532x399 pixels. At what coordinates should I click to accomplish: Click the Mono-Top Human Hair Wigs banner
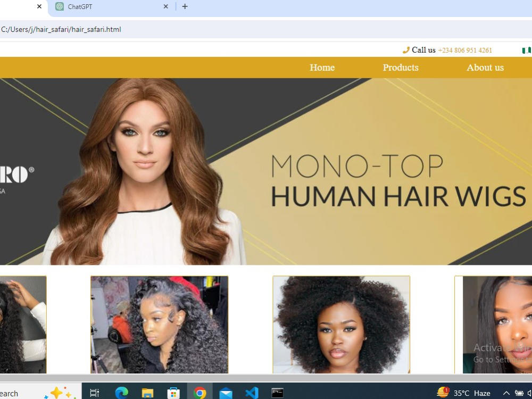(266, 171)
